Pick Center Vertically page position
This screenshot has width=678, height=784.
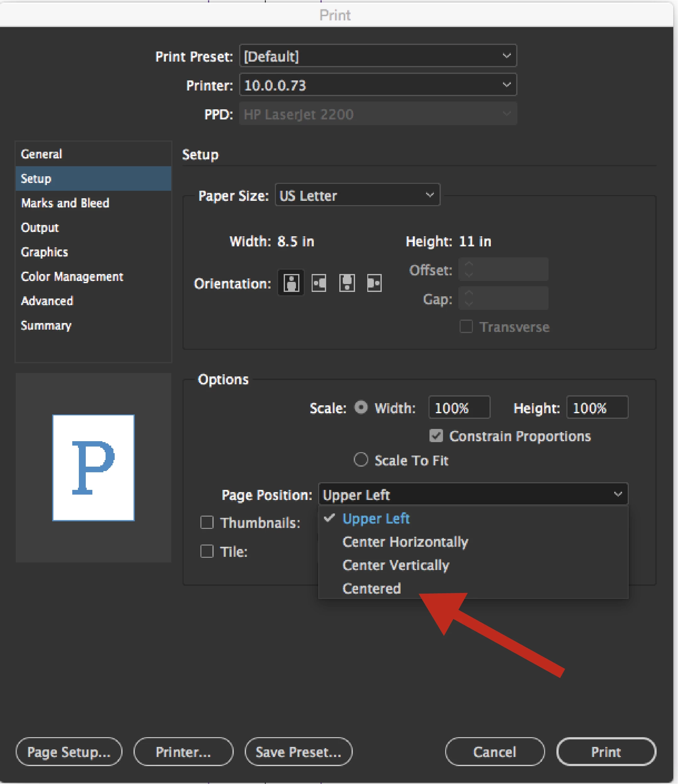point(395,565)
